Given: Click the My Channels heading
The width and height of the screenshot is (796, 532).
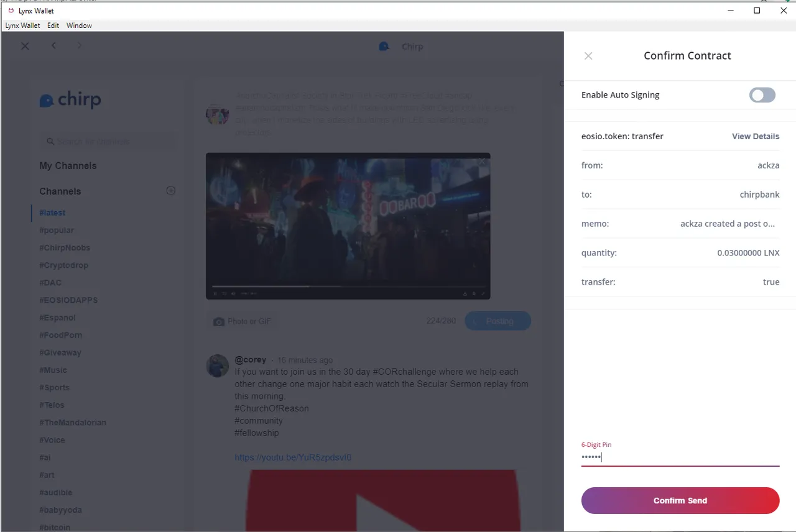Looking at the screenshot, I should (68, 166).
